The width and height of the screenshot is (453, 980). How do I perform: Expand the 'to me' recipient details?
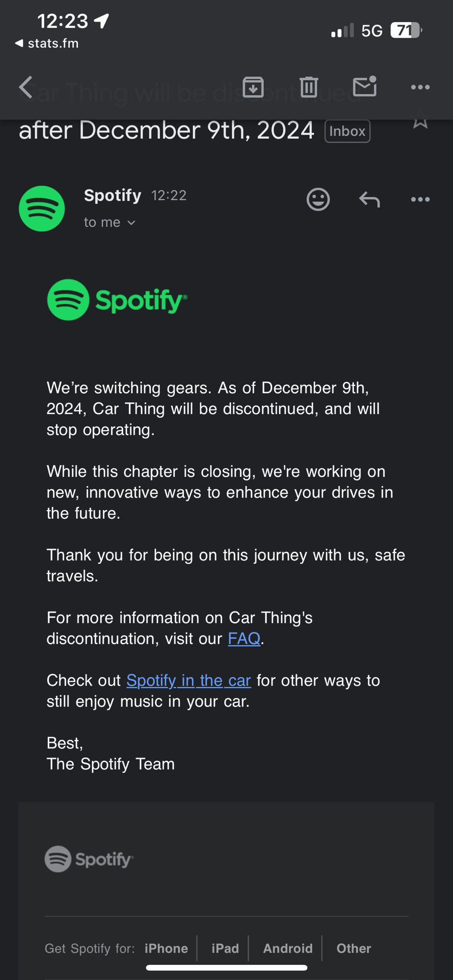110,223
